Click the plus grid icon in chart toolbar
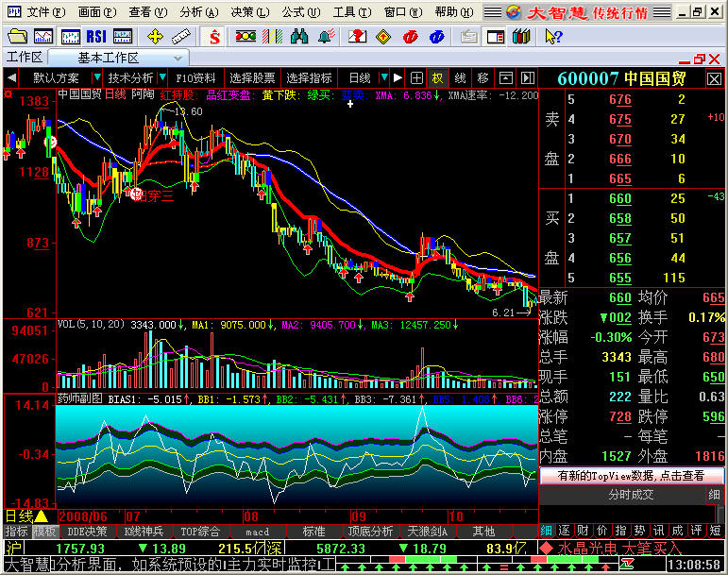The image size is (728, 575). [416, 78]
